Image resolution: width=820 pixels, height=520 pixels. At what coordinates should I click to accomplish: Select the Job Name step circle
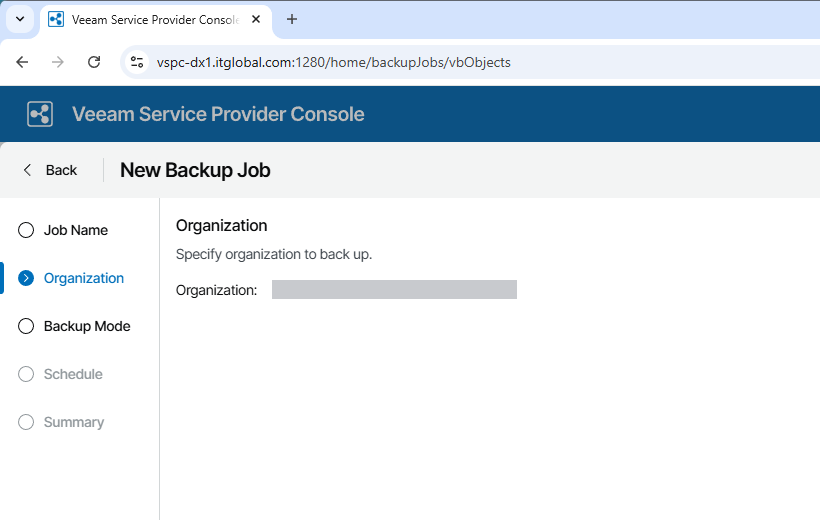[x=26, y=230]
